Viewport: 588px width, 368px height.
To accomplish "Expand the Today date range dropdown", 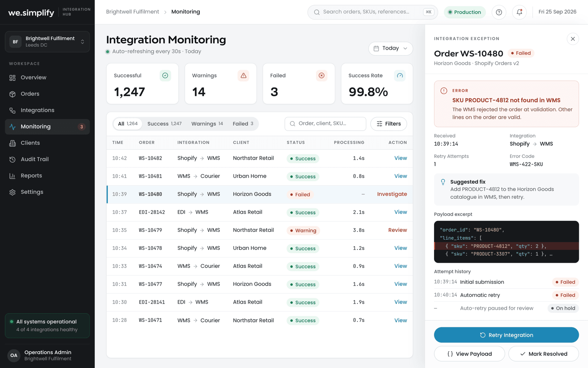I will point(390,48).
